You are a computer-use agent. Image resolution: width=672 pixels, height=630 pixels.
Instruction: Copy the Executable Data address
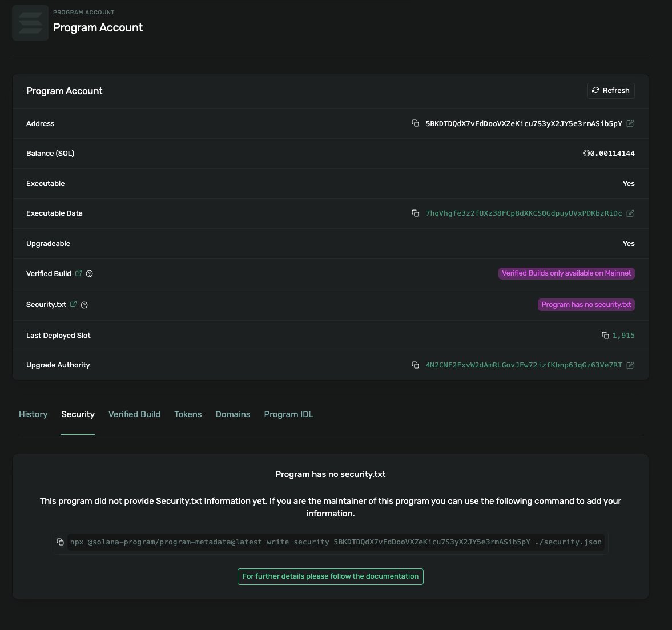(x=415, y=213)
